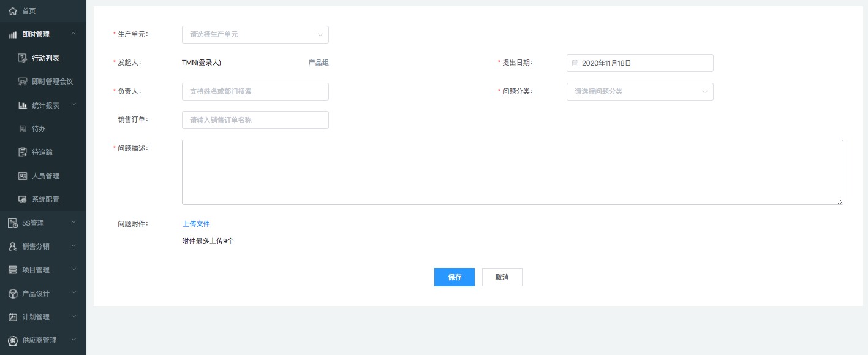Screen dimensions: 868x355
Task: Open 待办 in the sidebar
Action: pos(39,129)
